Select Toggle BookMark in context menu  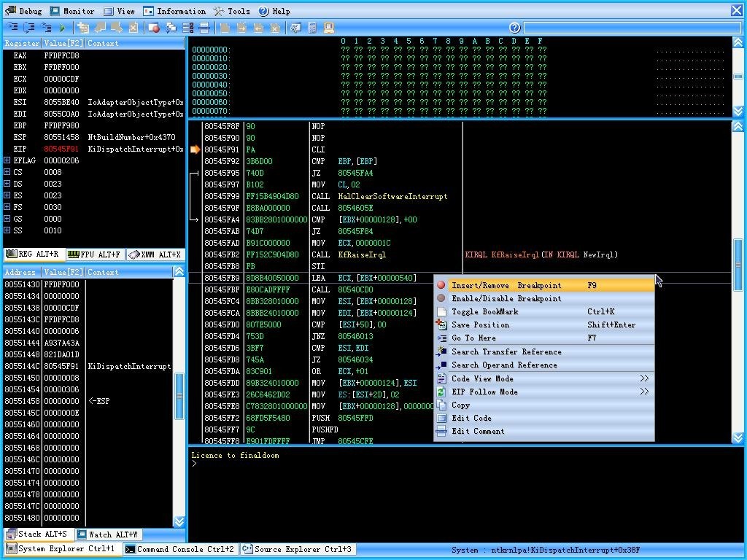pyautogui.click(x=484, y=311)
